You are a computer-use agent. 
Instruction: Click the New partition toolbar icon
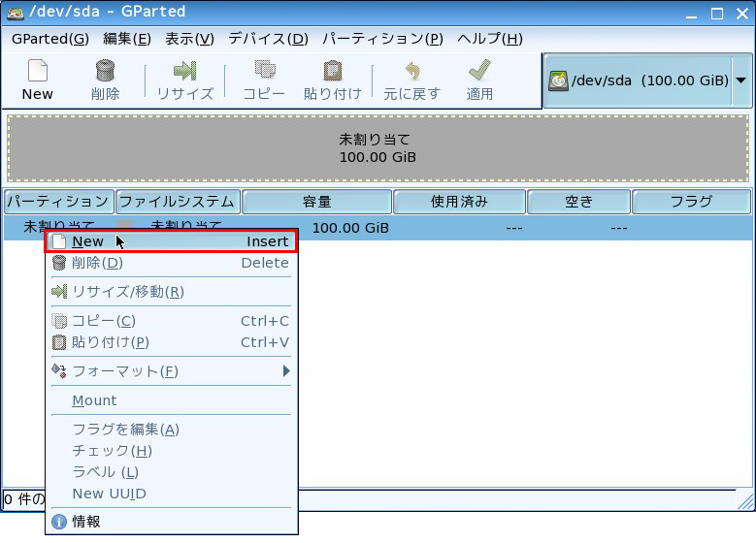click(x=37, y=72)
